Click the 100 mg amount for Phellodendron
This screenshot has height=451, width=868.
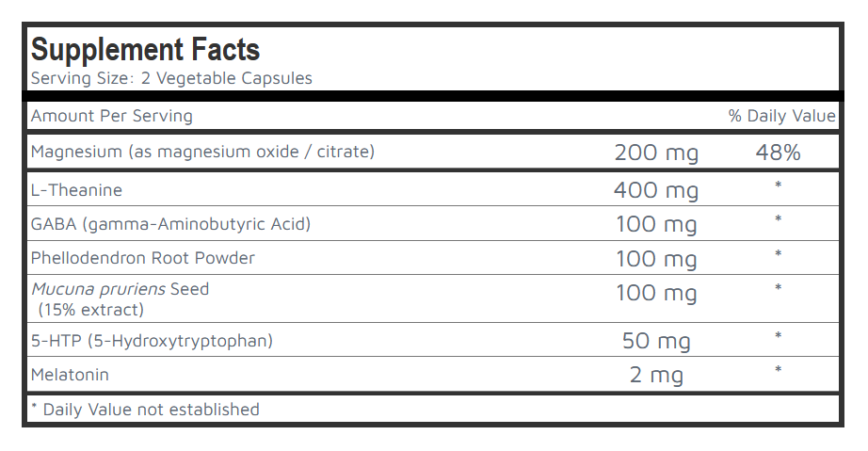pyautogui.click(x=656, y=259)
